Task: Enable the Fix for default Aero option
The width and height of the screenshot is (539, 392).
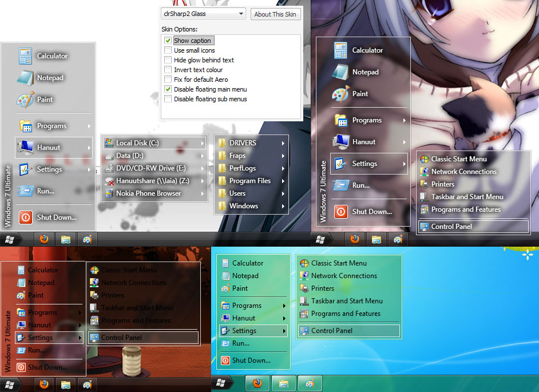Action: [168, 80]
